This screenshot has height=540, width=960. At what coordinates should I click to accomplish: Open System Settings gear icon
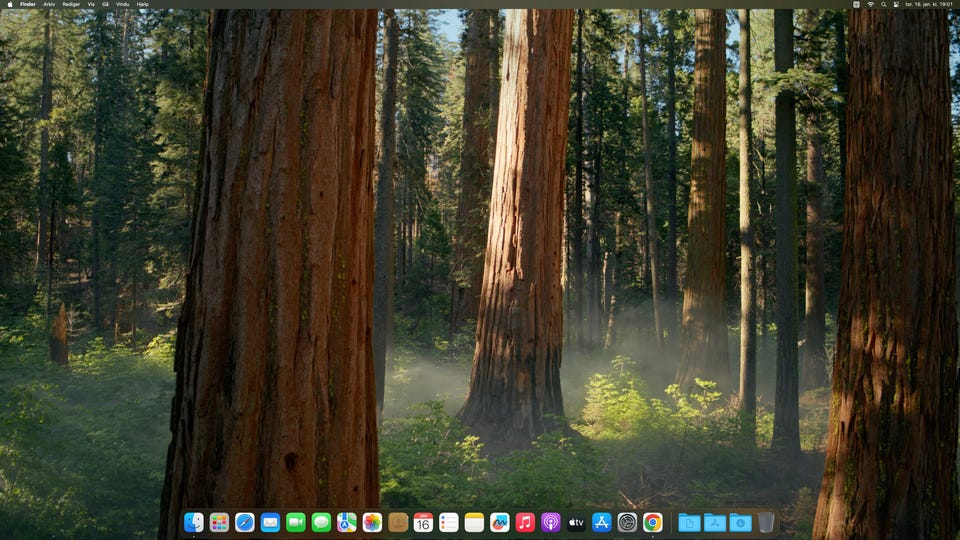(x=627, y=522)
